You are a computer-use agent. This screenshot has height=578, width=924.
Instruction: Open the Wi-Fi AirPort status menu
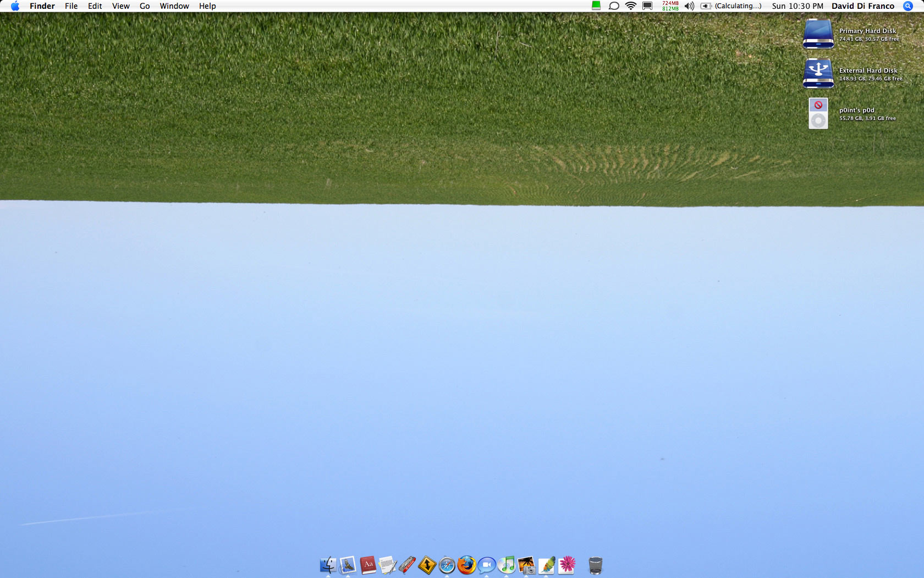(631, 6)
